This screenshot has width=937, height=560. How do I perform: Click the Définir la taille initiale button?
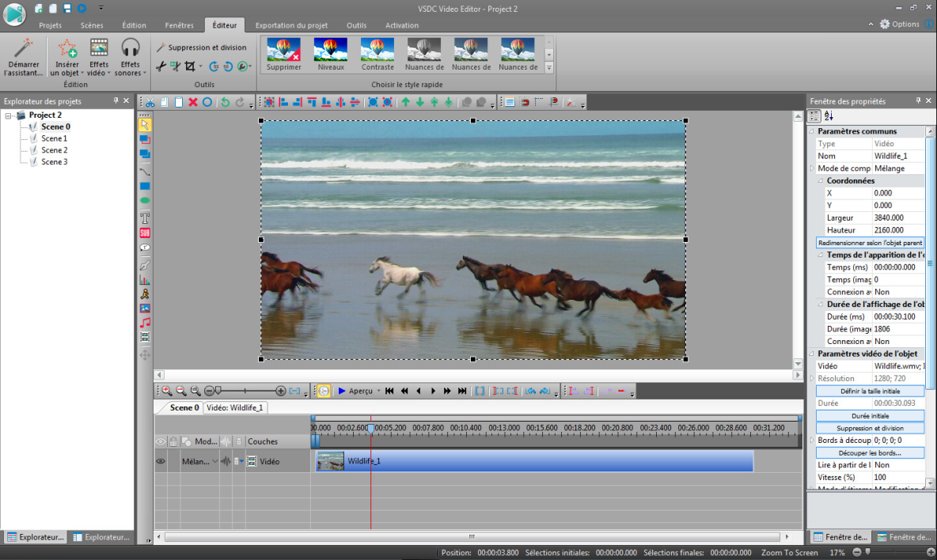click(870, 392)
